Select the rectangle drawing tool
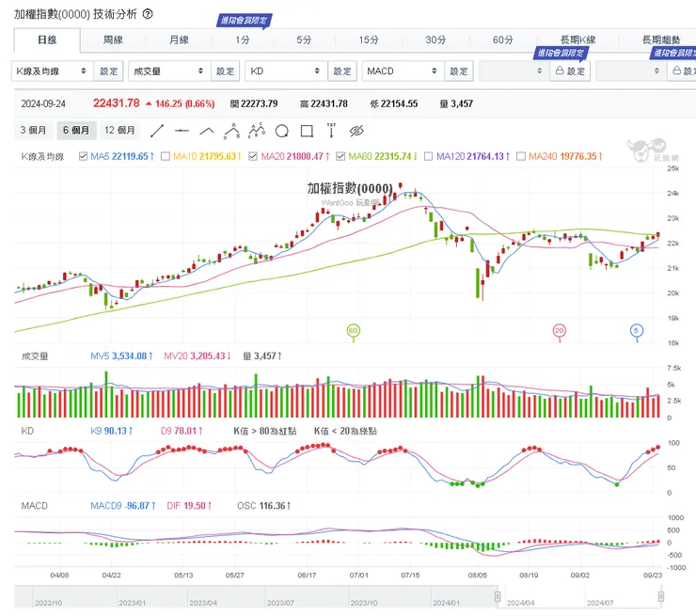Viewport: 696px width, 616px height. click(306, 131)
